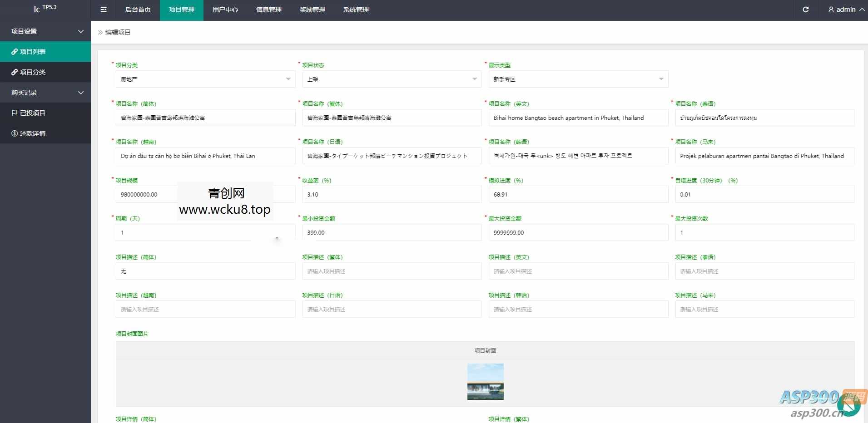
Task: Open the 用户中心 menu
Action: [225, 10]
